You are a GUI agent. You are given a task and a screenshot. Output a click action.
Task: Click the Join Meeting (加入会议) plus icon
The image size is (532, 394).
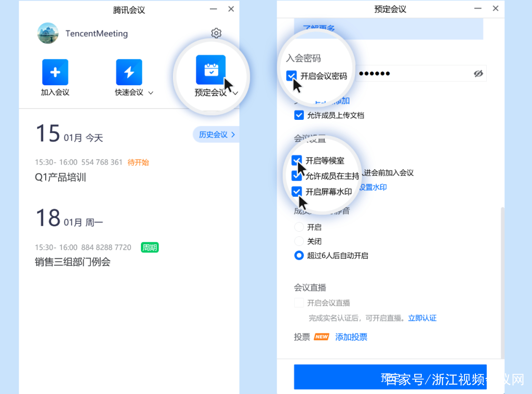pyautogui.click(x=55, y=72)
